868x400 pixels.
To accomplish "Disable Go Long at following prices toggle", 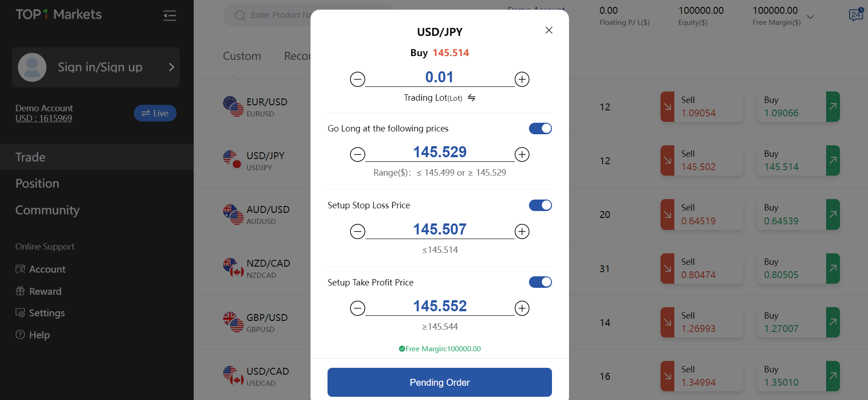I will point(540,129).
